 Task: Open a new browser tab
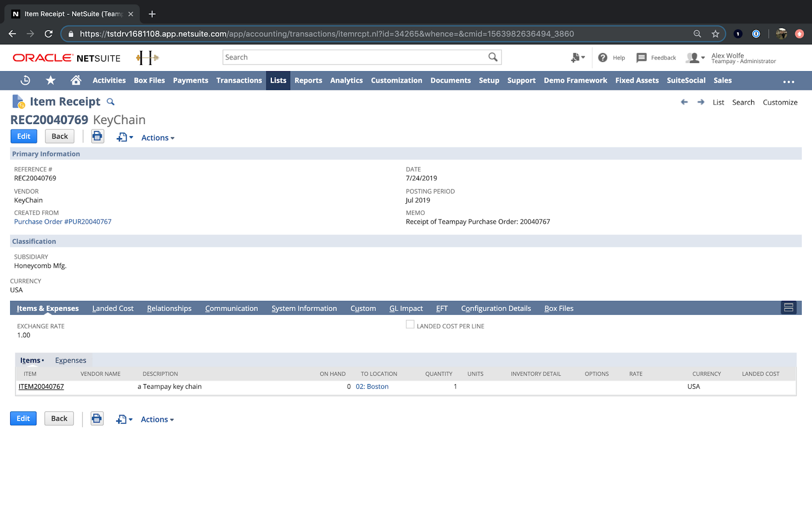click(x=152, y=14)
